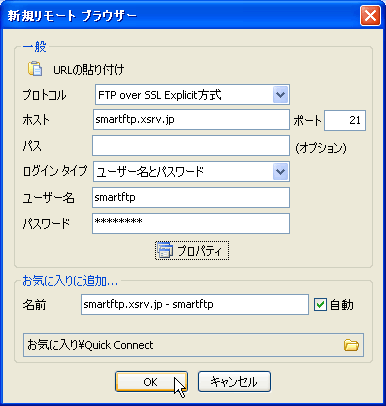The height and width of the screenshot is (406, 386).
Task: Click the masked password field
Action: point(191,223)
